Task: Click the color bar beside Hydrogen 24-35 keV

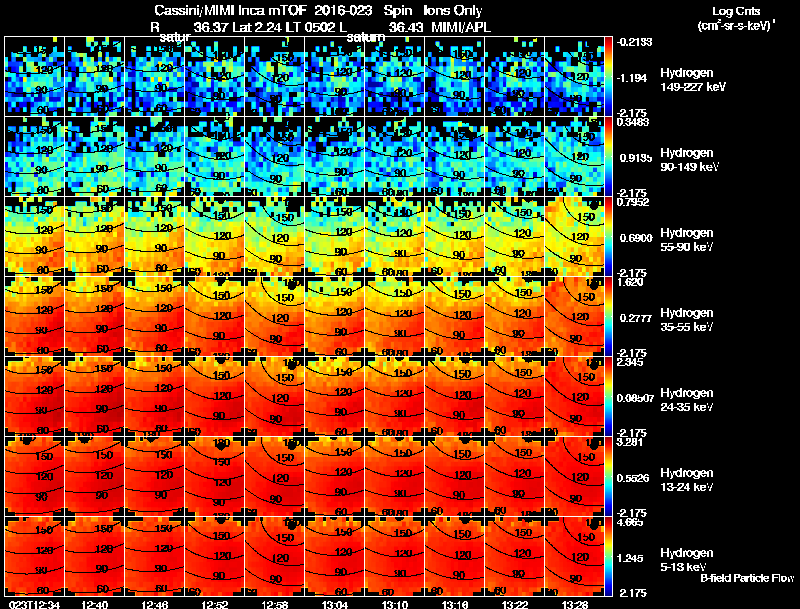Action: coord(608,397)
